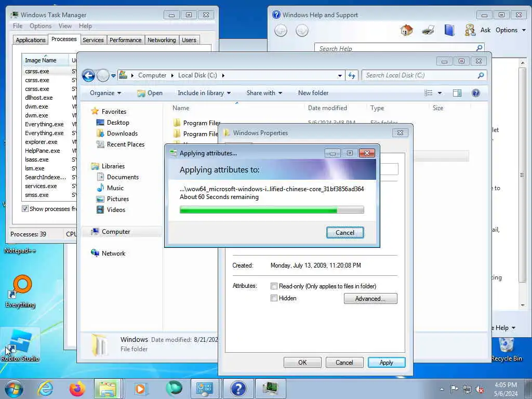
Task: Toggle the preview pane icon
Action: (457, 93)
